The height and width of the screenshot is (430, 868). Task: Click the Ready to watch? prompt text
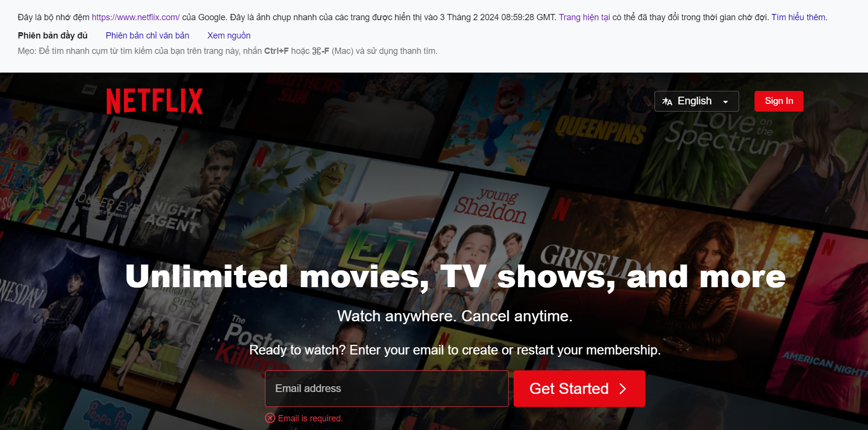(455, 350)
